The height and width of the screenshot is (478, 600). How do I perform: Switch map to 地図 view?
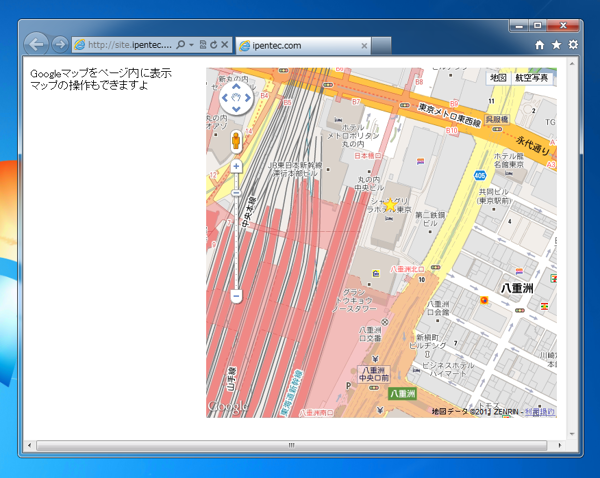coord(498,78)
